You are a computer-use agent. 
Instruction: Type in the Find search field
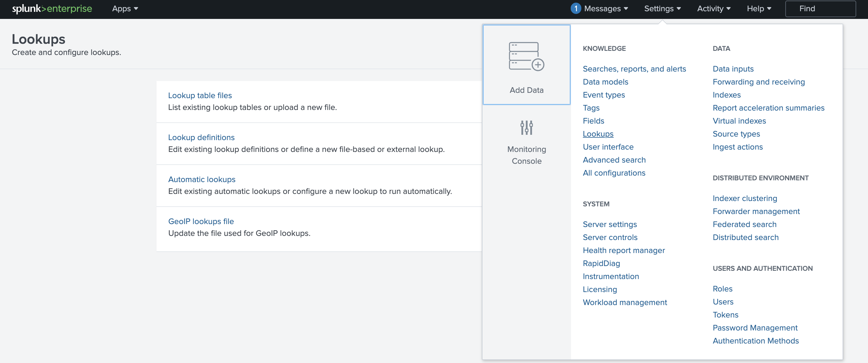pos(820,9)
